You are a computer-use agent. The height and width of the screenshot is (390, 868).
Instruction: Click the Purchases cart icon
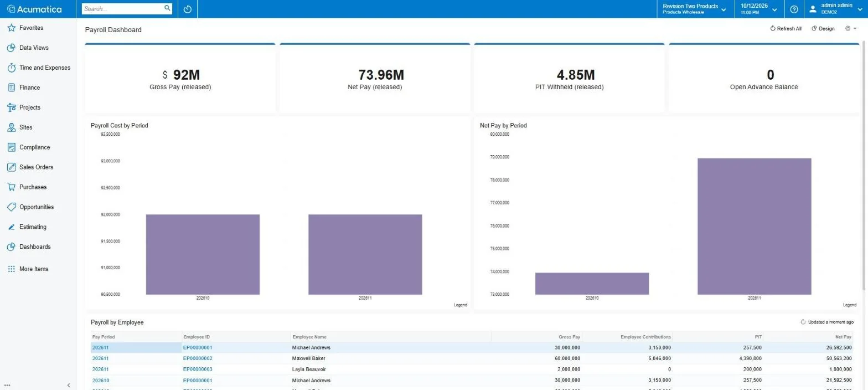pos(11,187)
